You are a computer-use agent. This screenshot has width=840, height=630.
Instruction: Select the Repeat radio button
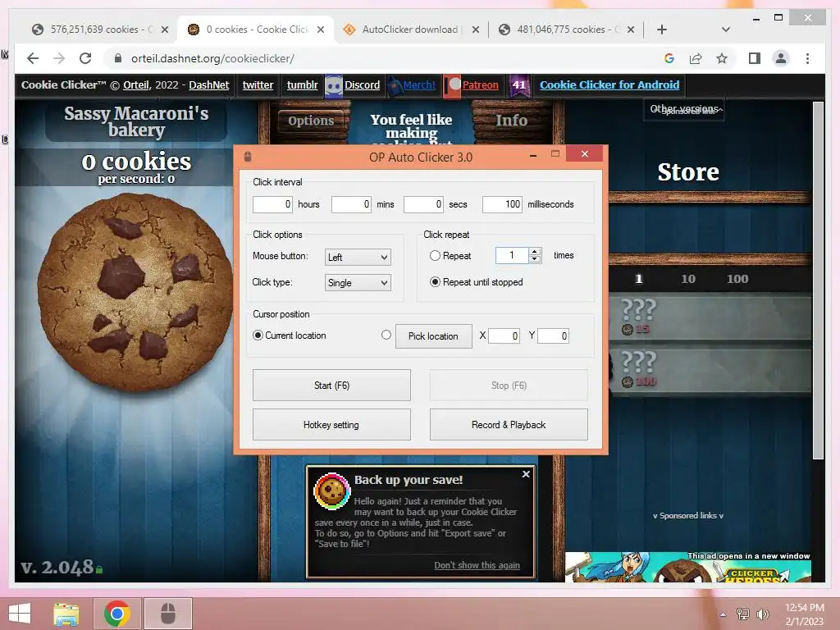(435, 256)
